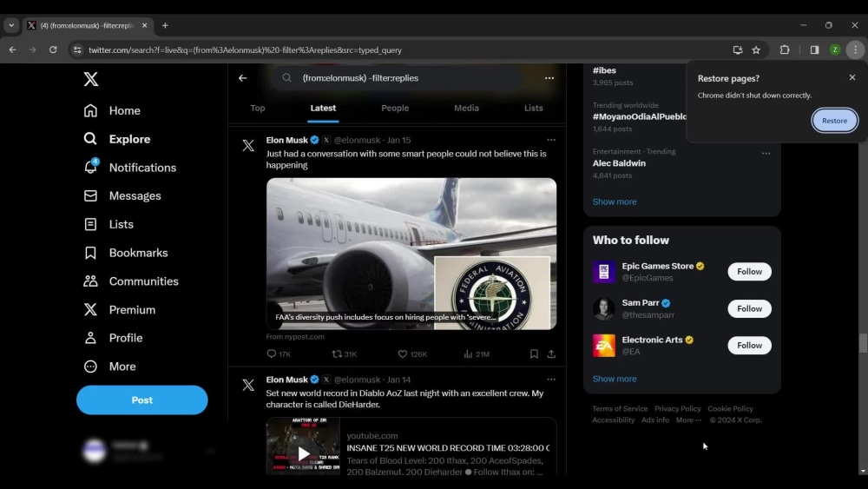Image resolution: width=868 pixels, height=489 pixels.
Task: Open the Explore section
Action: click(x=117, y=139)
